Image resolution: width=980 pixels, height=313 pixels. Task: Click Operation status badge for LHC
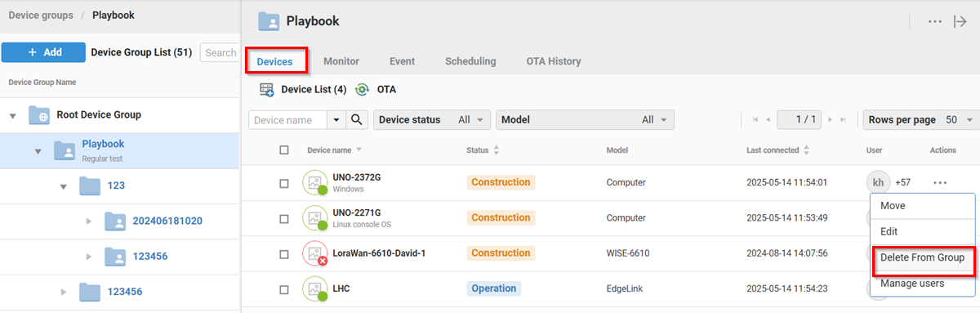(494, 288)
